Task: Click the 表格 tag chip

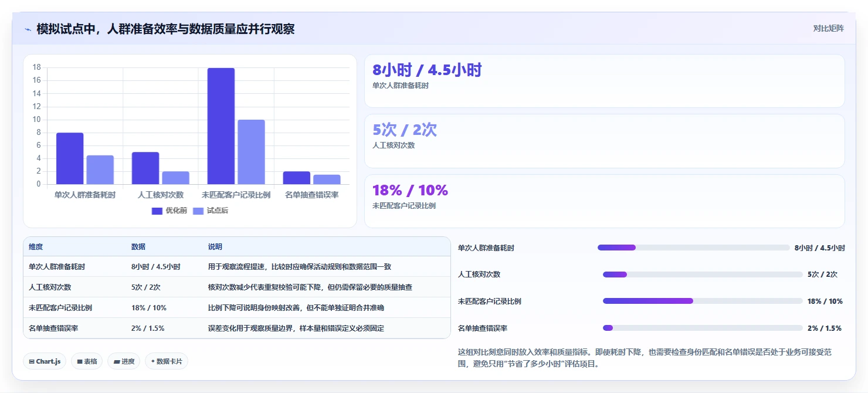Action: (x=87, y=361)
